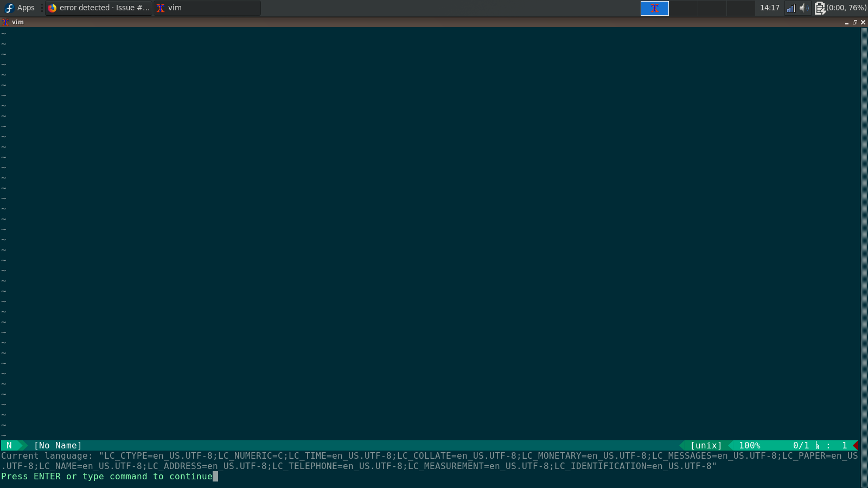Click the 100% scroll position indicator

pyautogui.click(x=749, y=445)
